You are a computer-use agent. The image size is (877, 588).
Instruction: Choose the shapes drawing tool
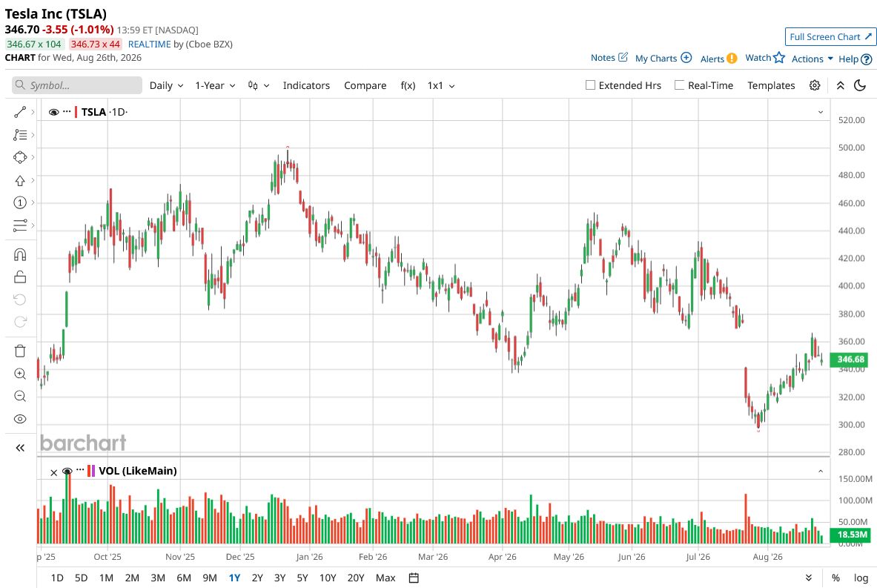tap(20, 158)
